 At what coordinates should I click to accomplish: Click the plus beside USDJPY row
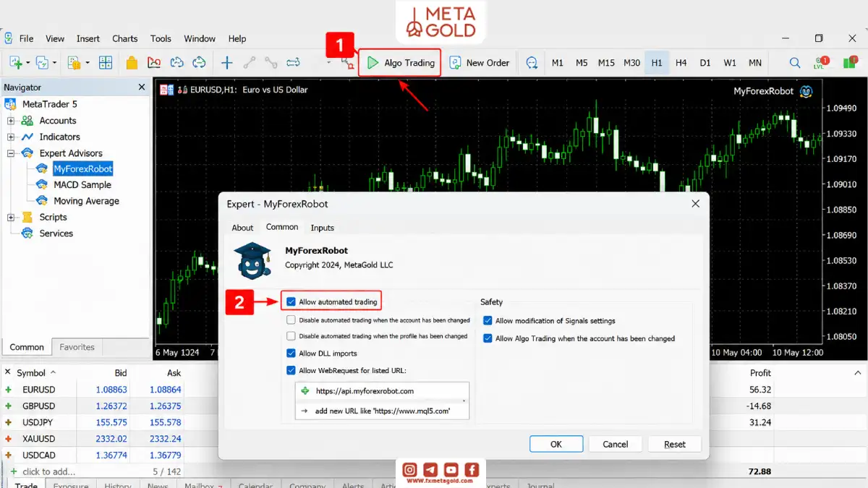pos(9,422)
